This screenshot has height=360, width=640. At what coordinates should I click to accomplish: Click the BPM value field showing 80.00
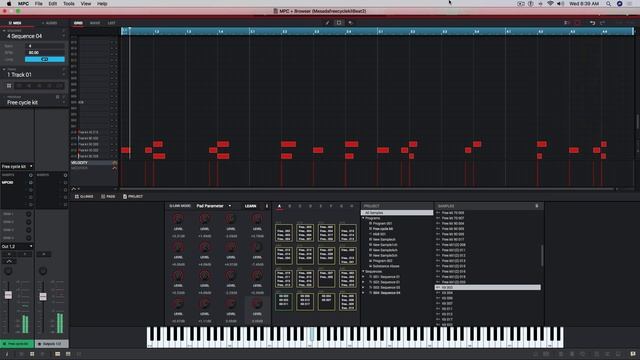point(44,53)
